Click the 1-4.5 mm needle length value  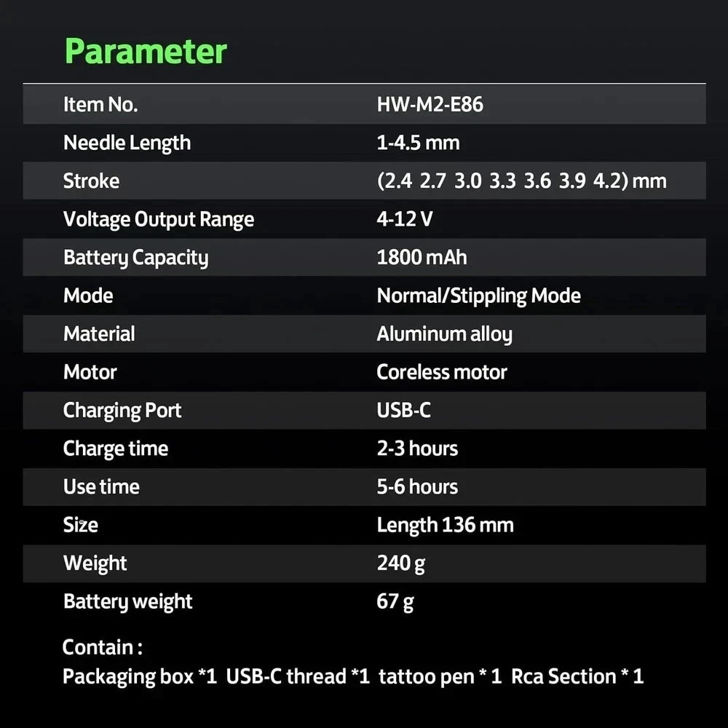418,143
